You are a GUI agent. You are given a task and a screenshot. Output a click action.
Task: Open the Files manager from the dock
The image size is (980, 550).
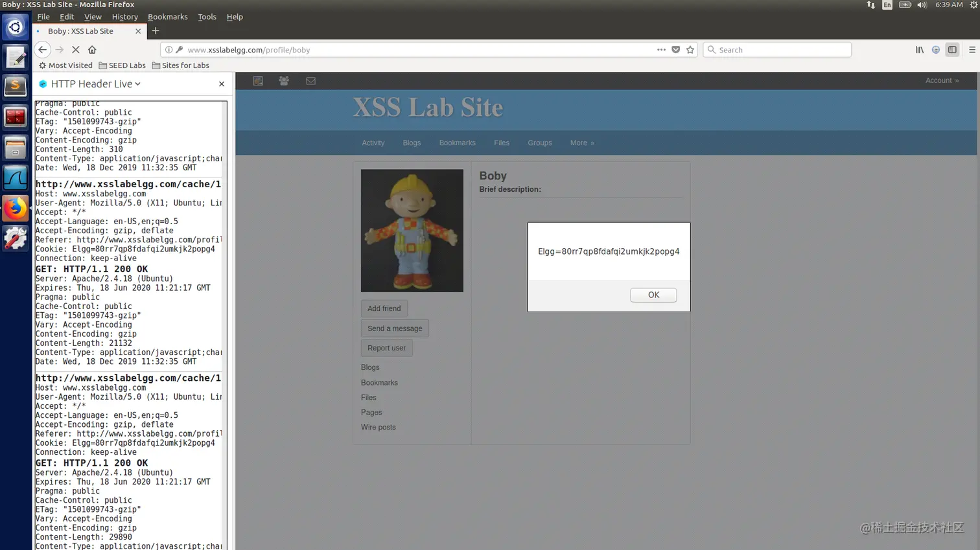click(x=15, y=148)
